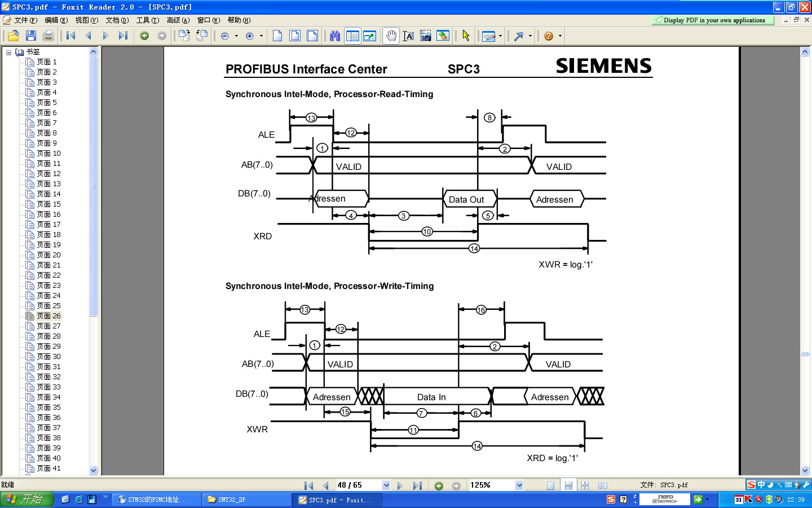This screenshot has height=508, width=812.
Task: Open the Arrow drawing tool dropdown
Action: point(530,36)
